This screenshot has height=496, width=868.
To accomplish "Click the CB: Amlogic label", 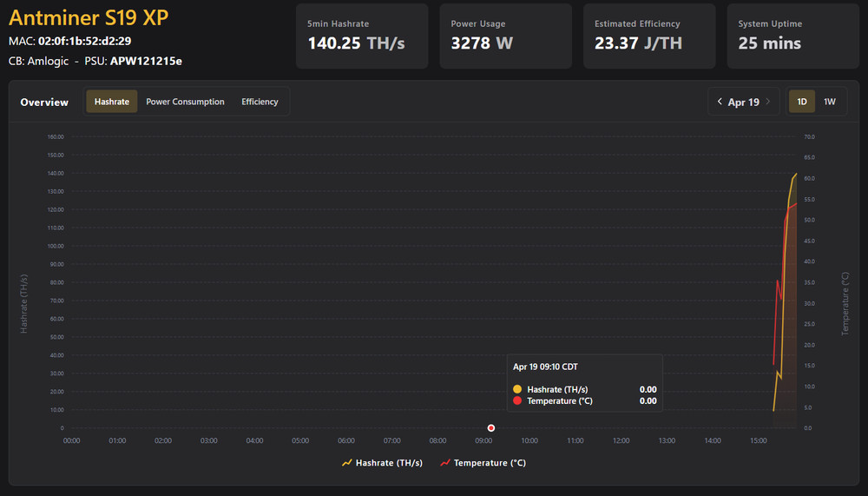I will [x=39, y=61].
